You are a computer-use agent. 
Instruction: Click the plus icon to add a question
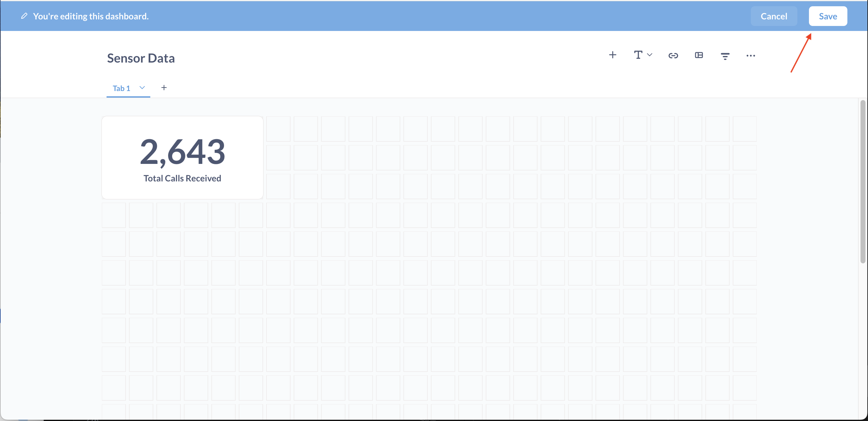[x=613, y=55]
